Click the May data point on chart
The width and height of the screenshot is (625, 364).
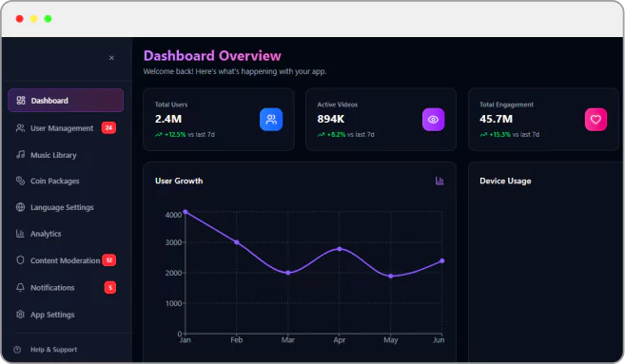click(x=391, y=276)
